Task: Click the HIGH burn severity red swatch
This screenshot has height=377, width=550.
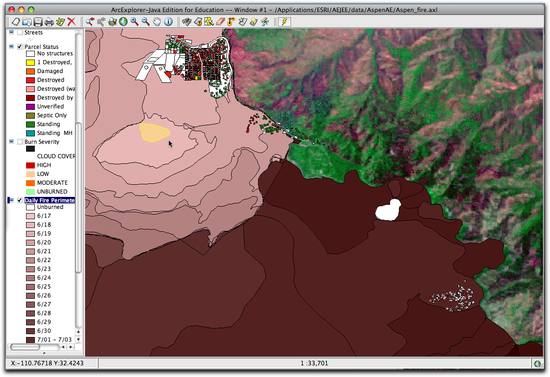Action: click(31, 165)
